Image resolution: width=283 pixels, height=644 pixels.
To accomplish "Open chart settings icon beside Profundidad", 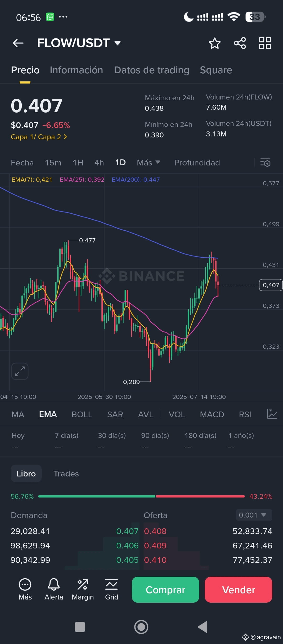I will click(265, 163).
